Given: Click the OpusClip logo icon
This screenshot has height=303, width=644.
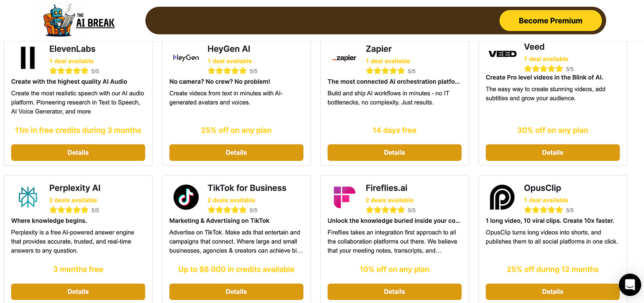Looking at the screenshot, I should tap(502, 197).
